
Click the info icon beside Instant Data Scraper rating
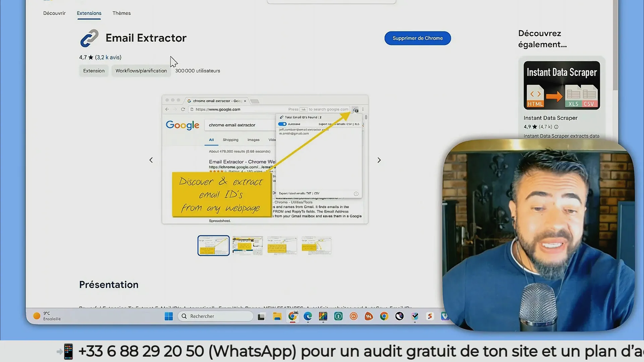pos(556,127)
